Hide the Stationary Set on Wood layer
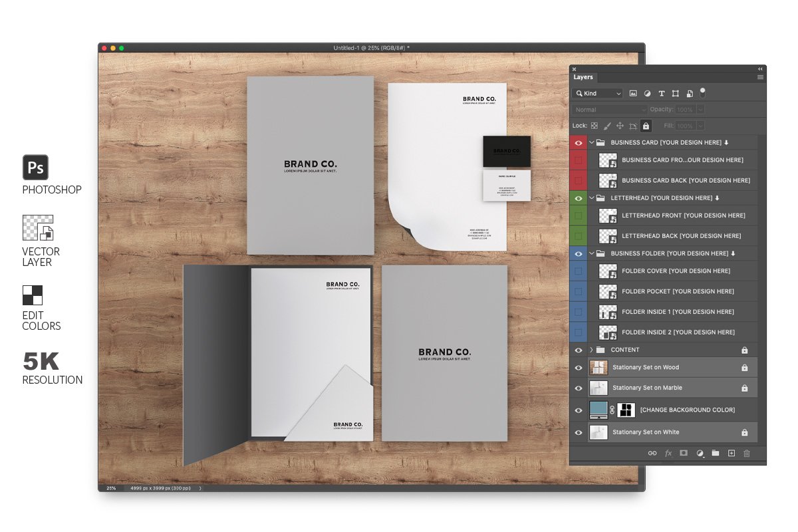Screen dimensions: 798x532 [579, 367]
